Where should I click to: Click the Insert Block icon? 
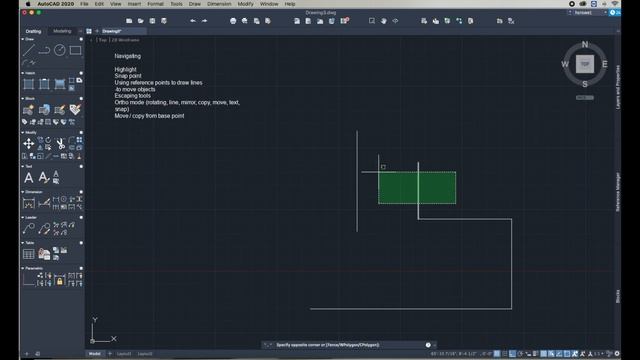tap(44, 110)
